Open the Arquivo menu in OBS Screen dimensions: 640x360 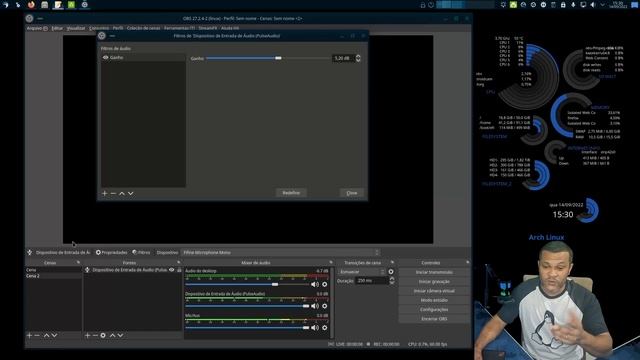click(x=37, y=28)
